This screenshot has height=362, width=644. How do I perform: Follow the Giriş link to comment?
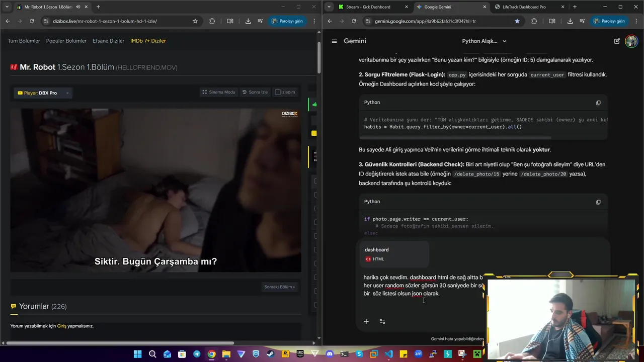(x=61, y=326)
